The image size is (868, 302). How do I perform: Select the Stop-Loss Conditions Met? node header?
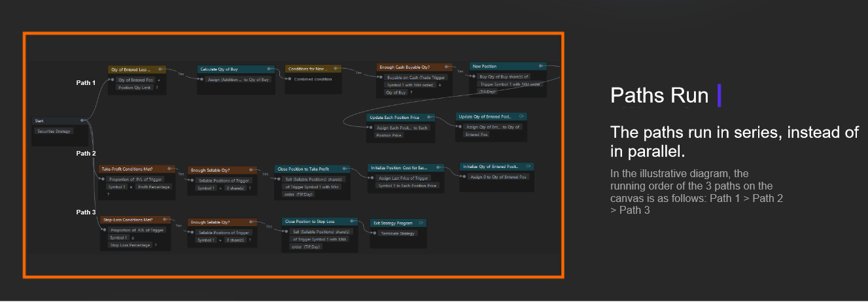pos(136,220)
